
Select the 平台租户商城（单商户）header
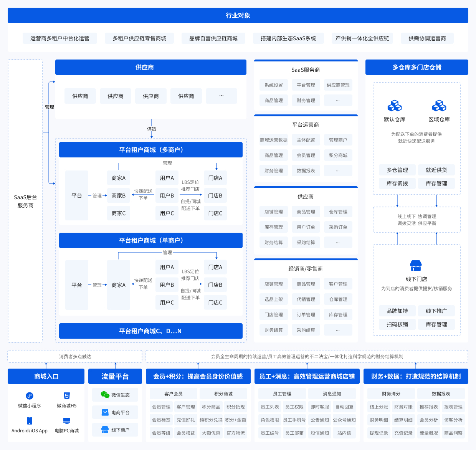151,240
